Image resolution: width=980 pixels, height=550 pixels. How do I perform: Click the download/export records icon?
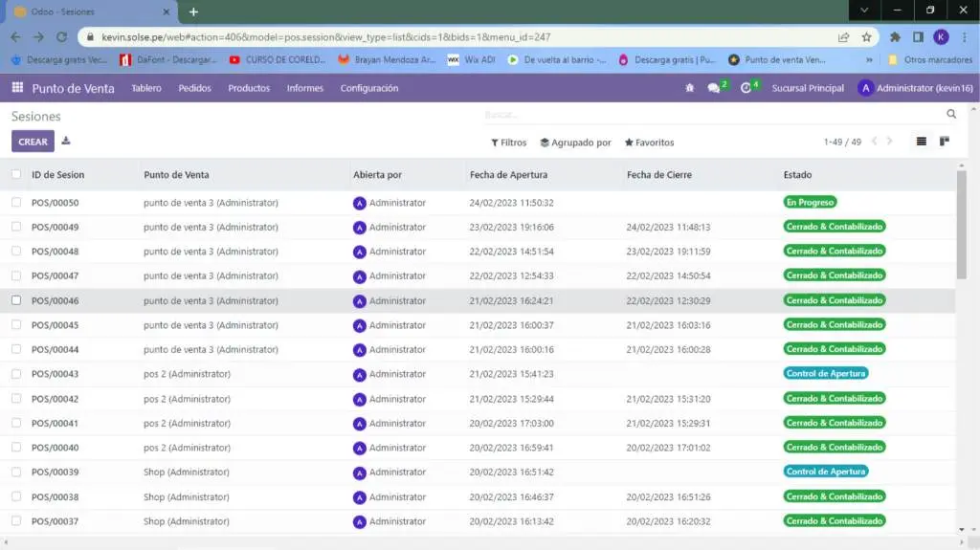(x=66, y=142)
